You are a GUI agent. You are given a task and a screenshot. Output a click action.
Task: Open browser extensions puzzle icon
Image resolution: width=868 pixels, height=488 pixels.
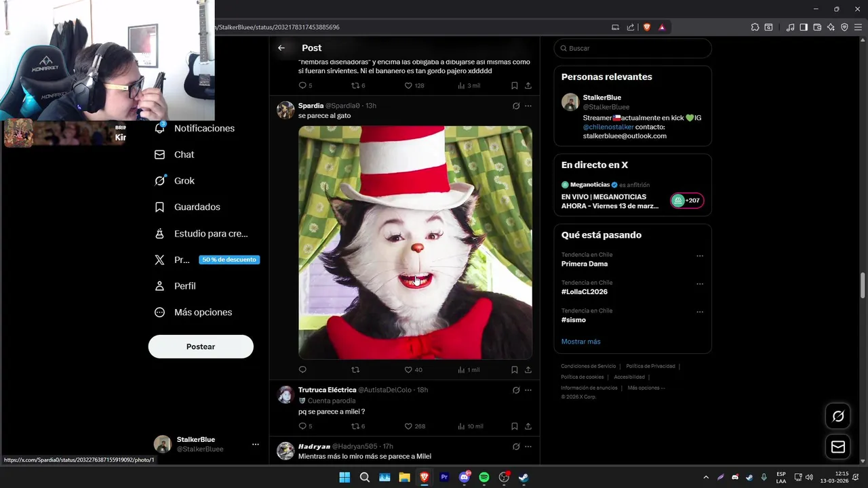point(755,27)
